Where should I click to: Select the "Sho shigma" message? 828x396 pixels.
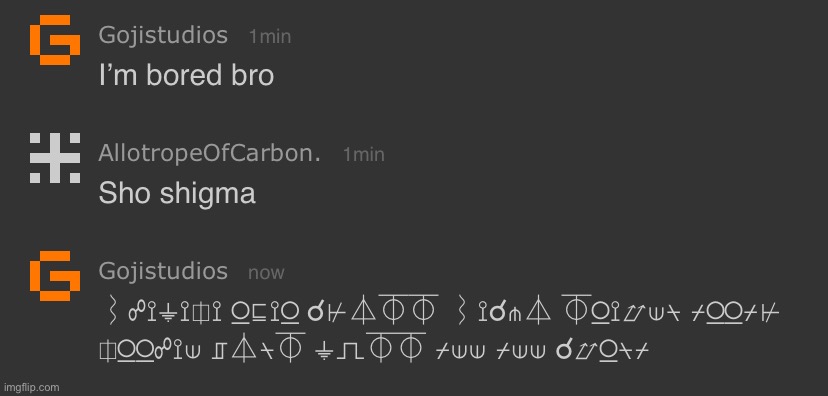coord(177,193)
